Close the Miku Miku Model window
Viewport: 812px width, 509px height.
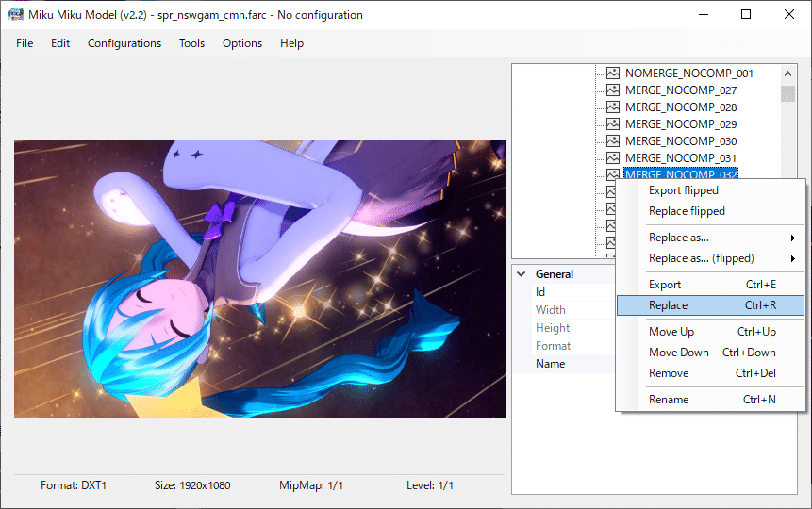click(x=788, y=14)
